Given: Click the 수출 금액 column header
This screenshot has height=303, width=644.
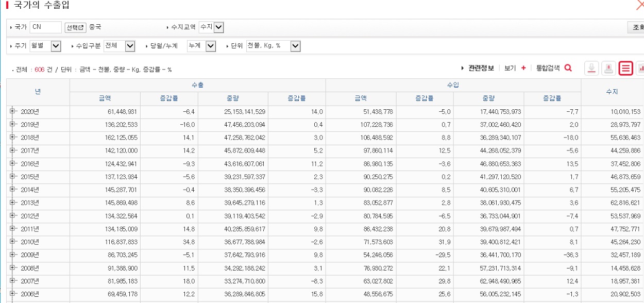Looking at the screenshot, I should tap(105, 98).
